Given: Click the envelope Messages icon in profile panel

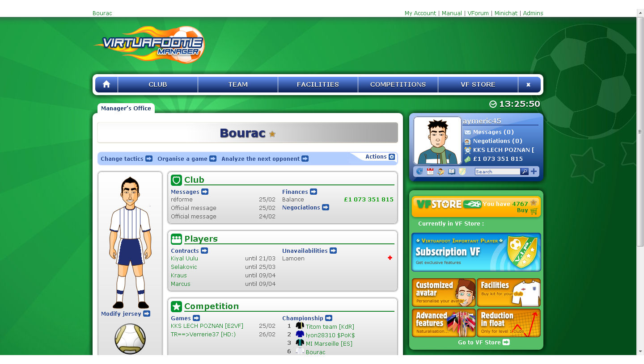Looking at the screenshot, I should click(x=468, y=132).
